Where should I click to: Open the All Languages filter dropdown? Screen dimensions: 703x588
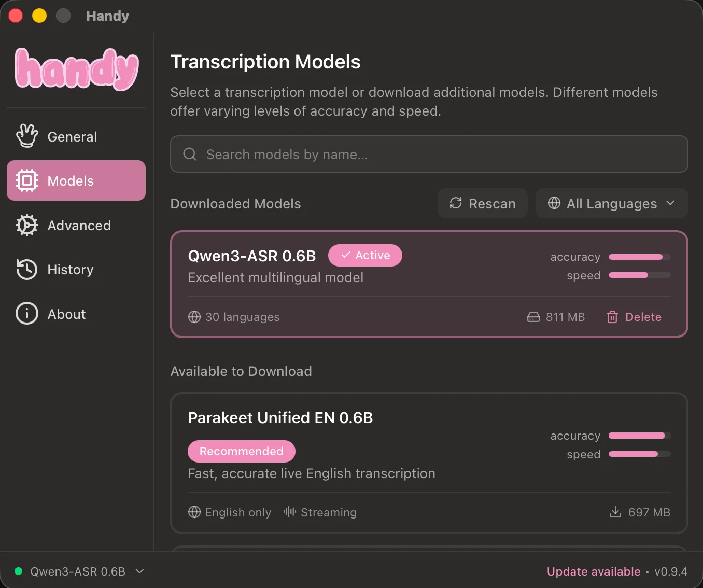click(612, 203)
